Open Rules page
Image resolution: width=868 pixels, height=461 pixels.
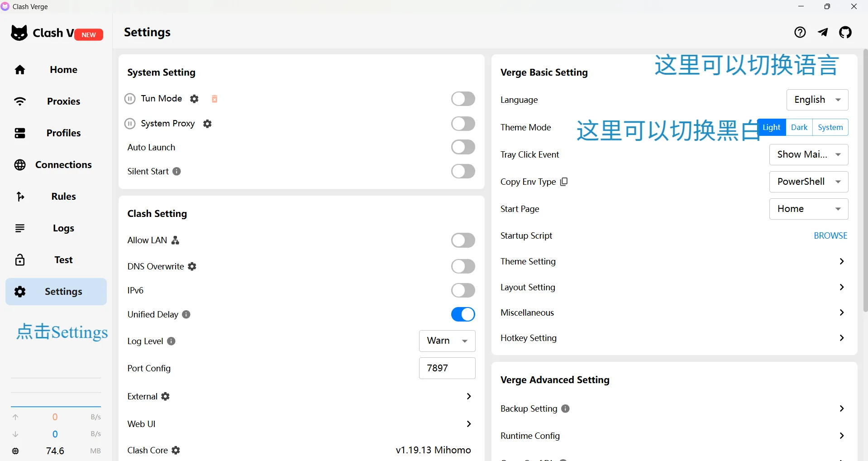tap(56, 197)
